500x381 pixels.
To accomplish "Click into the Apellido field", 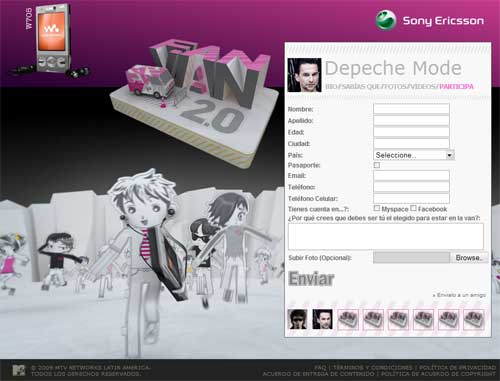I will coord(411,120).
